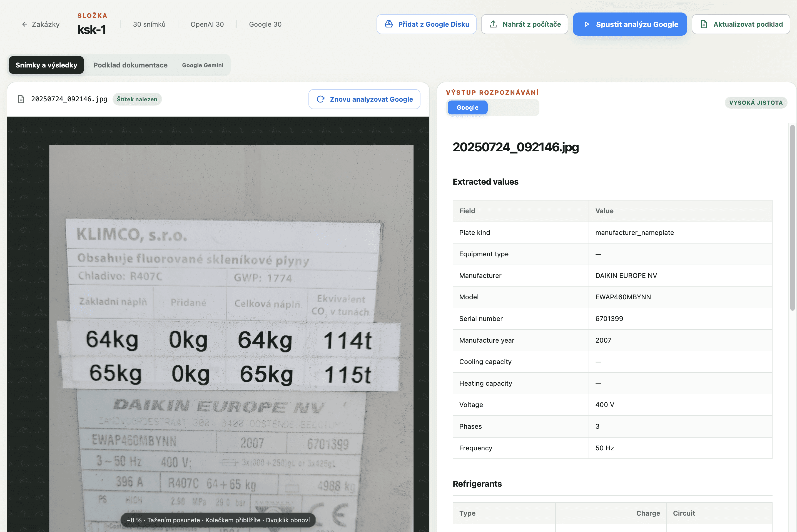797x532 pixels.
Task: Click Nahrát z počítače button
Action: [x=524, y=24]
